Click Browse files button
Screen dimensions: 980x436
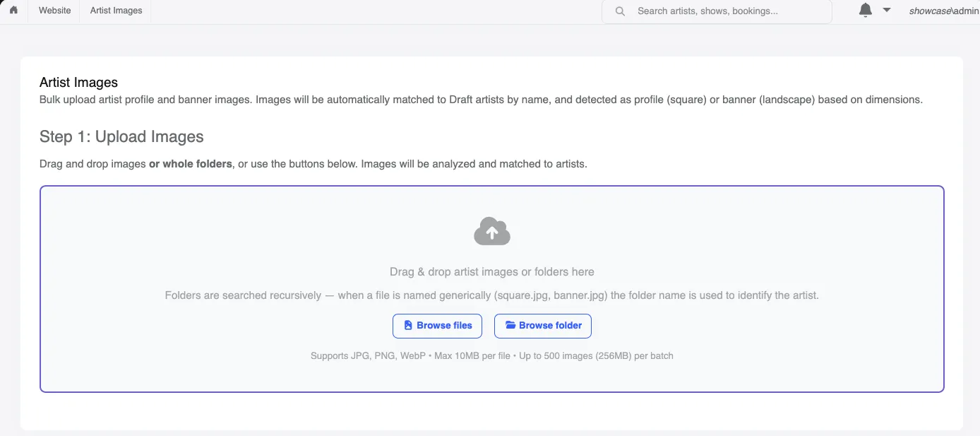pos(437,326)
